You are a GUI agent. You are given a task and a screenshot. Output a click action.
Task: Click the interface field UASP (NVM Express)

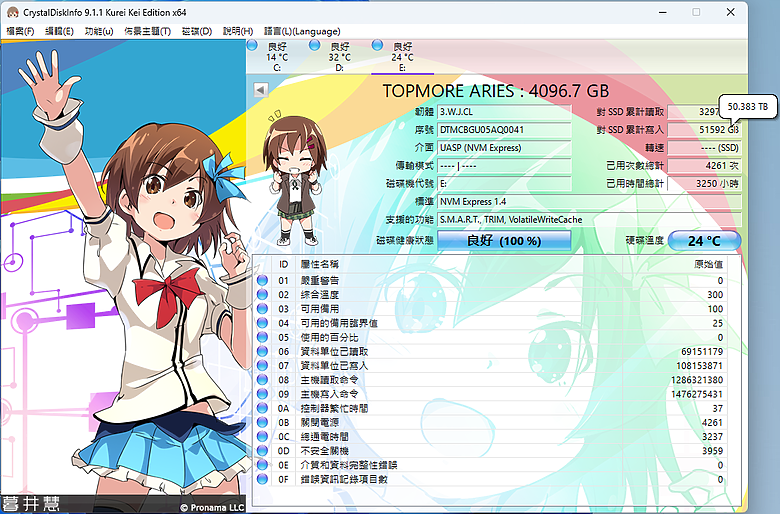(504, 148)
